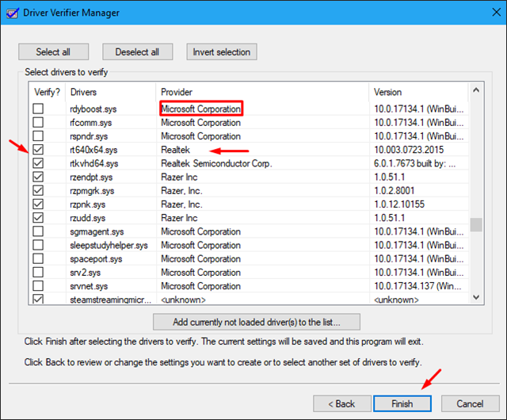Click the version 1.0.12.10155 cell
This screenshot has width=507, height=420.
399,204
